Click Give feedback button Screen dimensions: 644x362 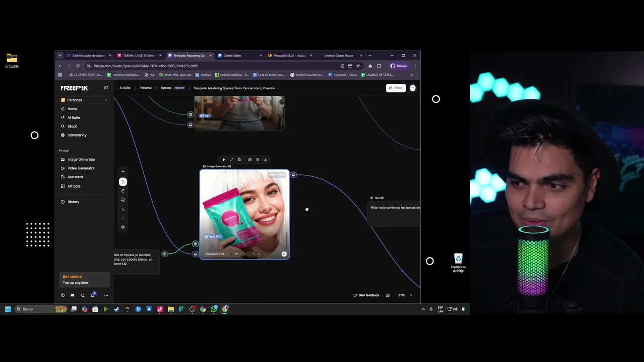pyautogui.click(x=366, y=295)
